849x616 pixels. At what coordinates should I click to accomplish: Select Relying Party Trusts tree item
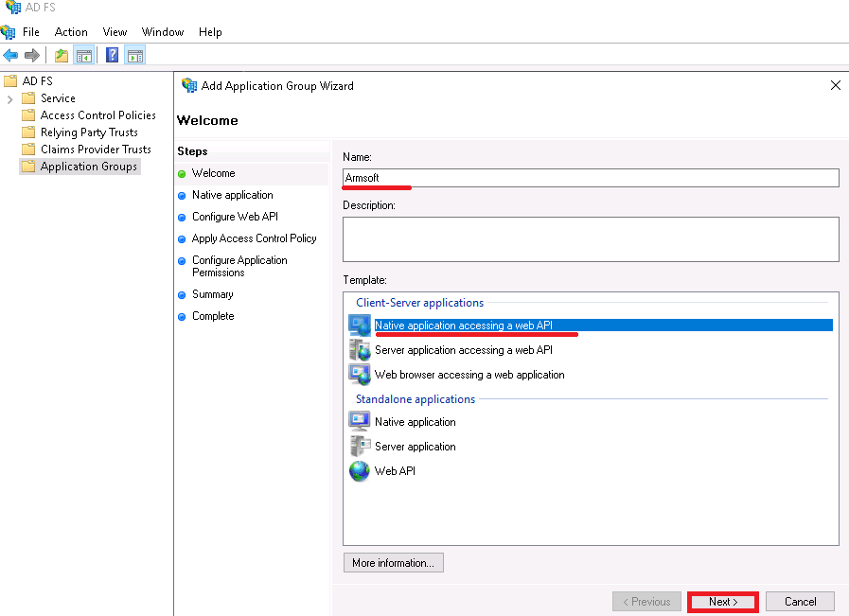point(89,132)
